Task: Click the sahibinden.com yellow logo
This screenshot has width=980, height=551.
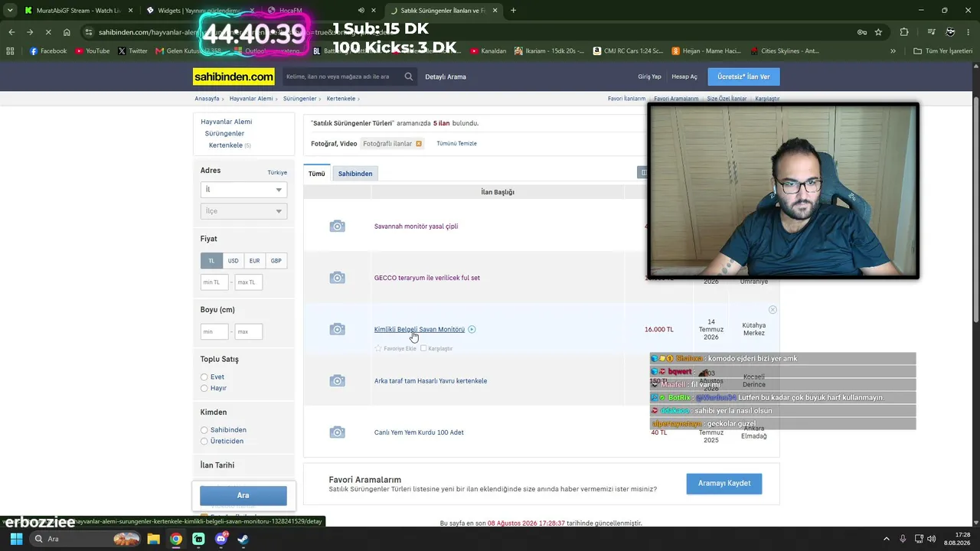Action: (234, 77)
